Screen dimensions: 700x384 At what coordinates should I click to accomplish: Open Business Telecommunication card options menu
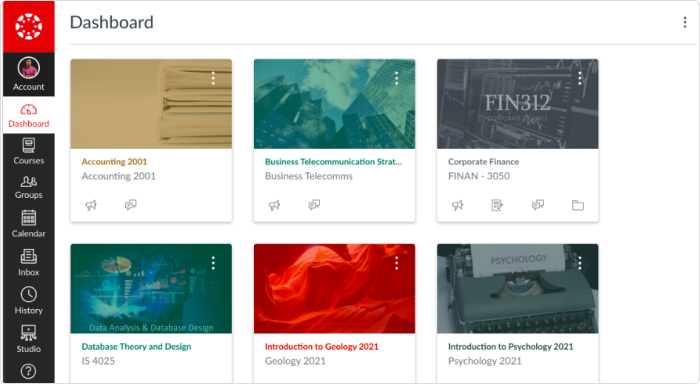tap(396, 78)
